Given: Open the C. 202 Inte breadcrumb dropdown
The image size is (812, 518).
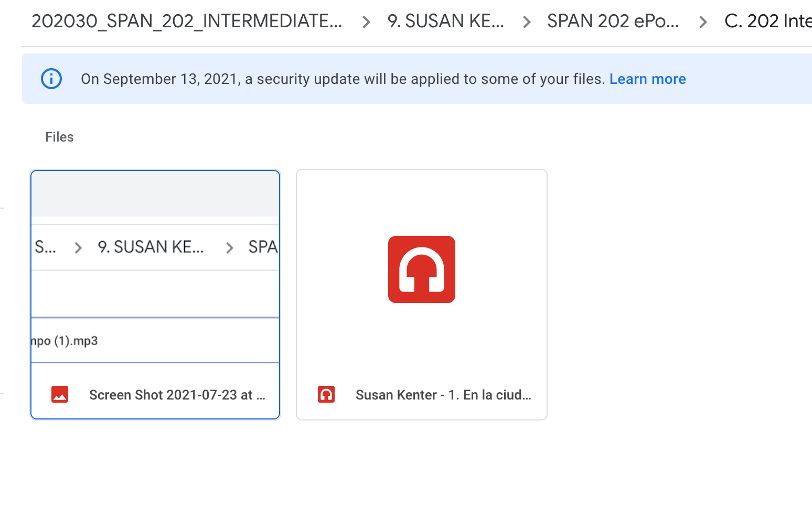Looking at the screenshot, I should pyautogui.click(x=767, y=21).
